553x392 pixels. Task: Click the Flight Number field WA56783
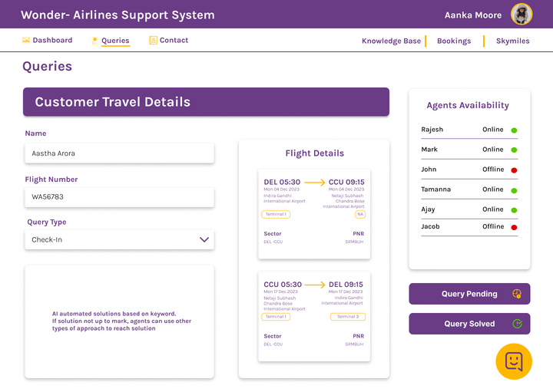tap(119, 197)
